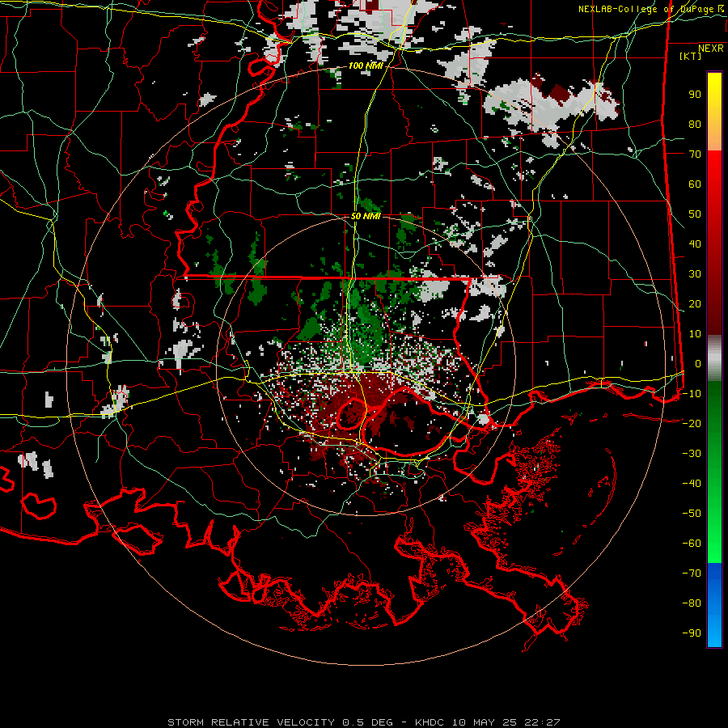Click the 0 value on the velocity scale
The width and height of the screenshot is (728, 728).
point(698,364)
